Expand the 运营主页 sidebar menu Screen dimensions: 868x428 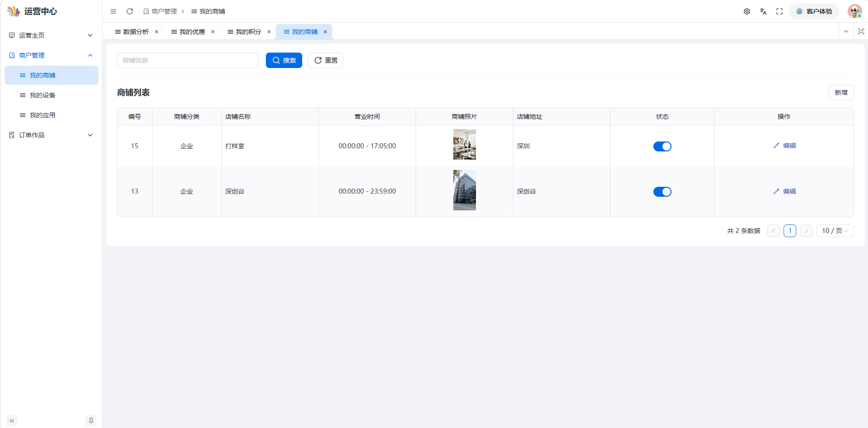point(51,35)
